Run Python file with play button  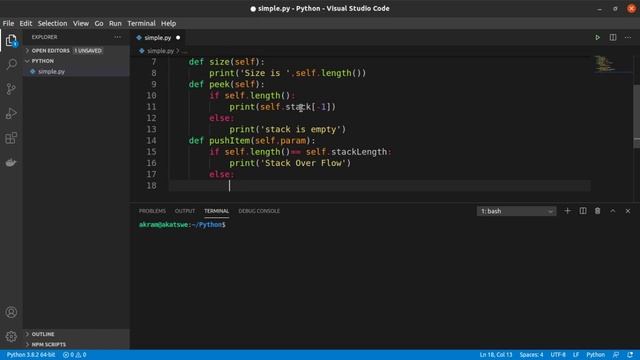tap(597, 38)
